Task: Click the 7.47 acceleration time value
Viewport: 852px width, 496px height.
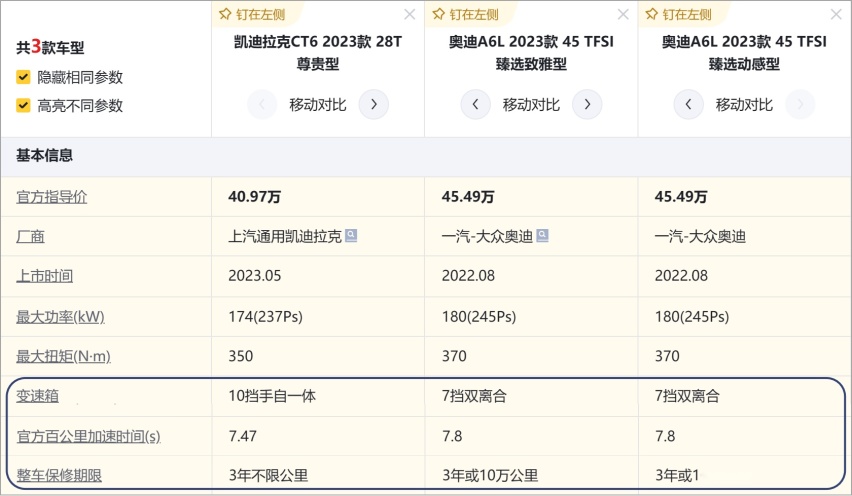Action: (242, 436)
